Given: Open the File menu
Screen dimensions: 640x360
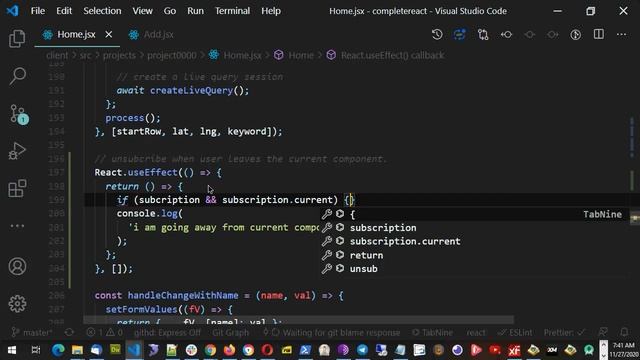Looking at the screenshot, I should [38, 11].
